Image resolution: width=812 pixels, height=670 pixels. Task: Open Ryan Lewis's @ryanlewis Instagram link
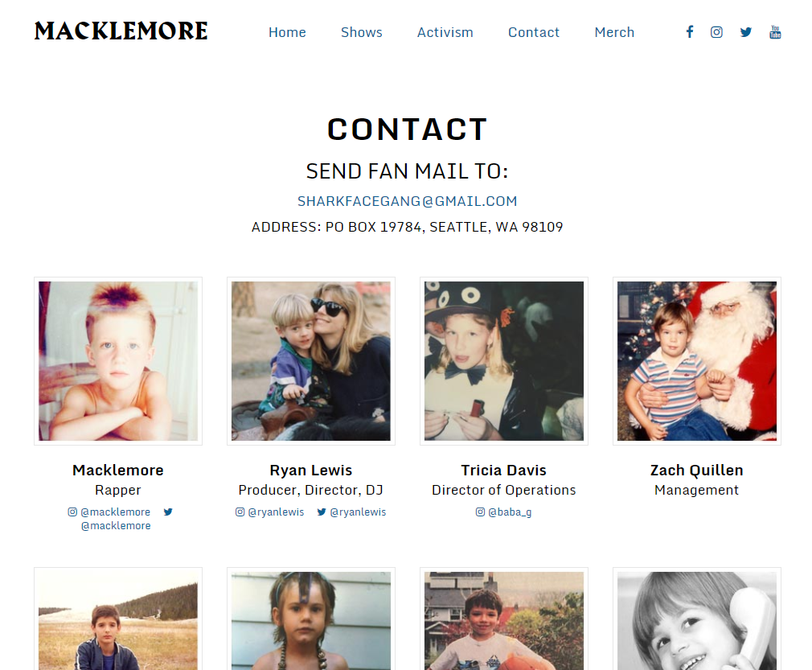pos(276,512)
